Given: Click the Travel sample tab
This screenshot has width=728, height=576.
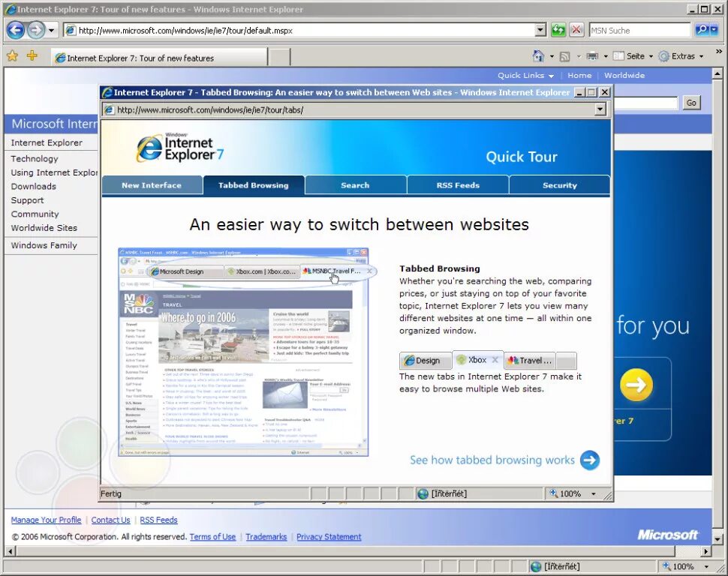Looking at the screenshot, I should (529, 360).
